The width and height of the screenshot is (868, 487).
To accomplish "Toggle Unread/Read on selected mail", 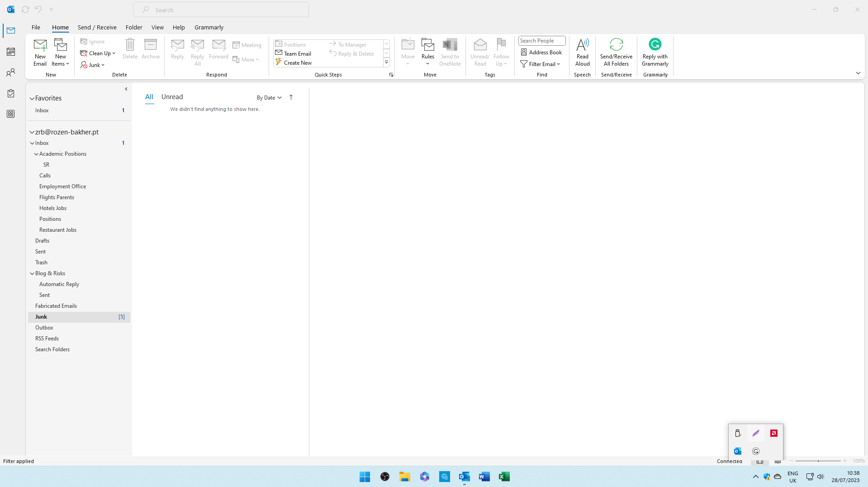I will coord(480,51).
